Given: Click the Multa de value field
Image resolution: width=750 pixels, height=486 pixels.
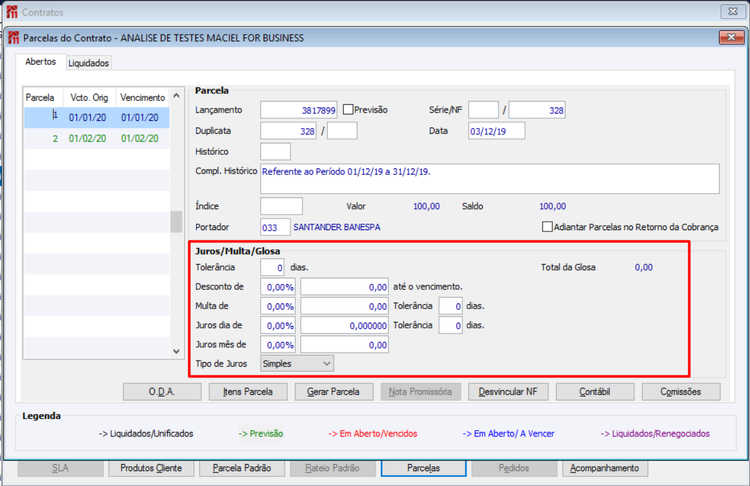Looking at the screenshot, I should coord(344,306).
